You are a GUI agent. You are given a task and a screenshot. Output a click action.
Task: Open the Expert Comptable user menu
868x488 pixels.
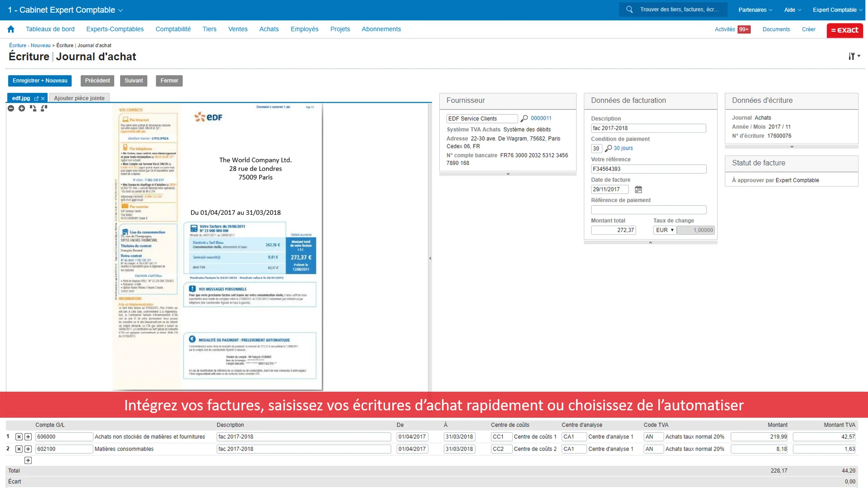[x=837, y=10]
